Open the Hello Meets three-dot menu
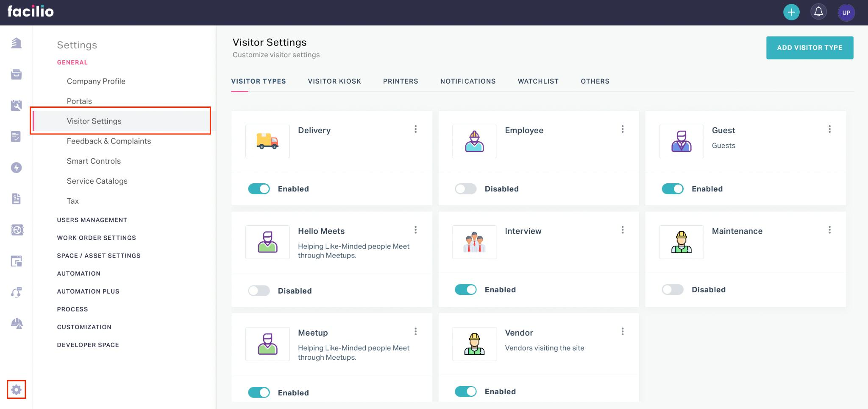 [415, 230]
